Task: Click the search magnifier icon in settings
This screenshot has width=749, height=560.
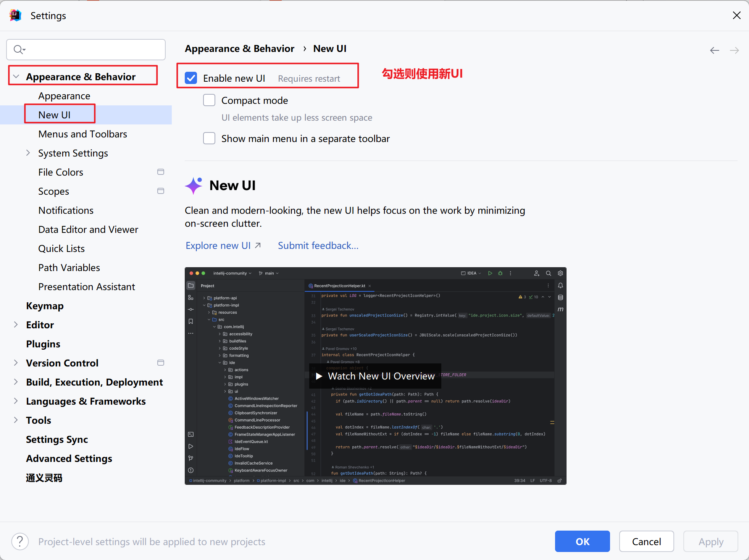Action: point(19,50)
